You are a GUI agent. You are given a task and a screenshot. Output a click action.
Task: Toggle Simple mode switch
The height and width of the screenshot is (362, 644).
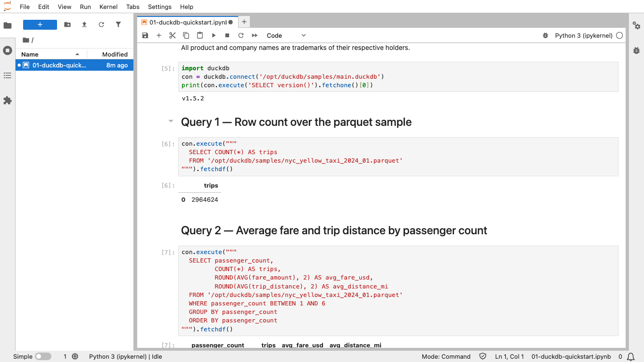pos(43,356)
